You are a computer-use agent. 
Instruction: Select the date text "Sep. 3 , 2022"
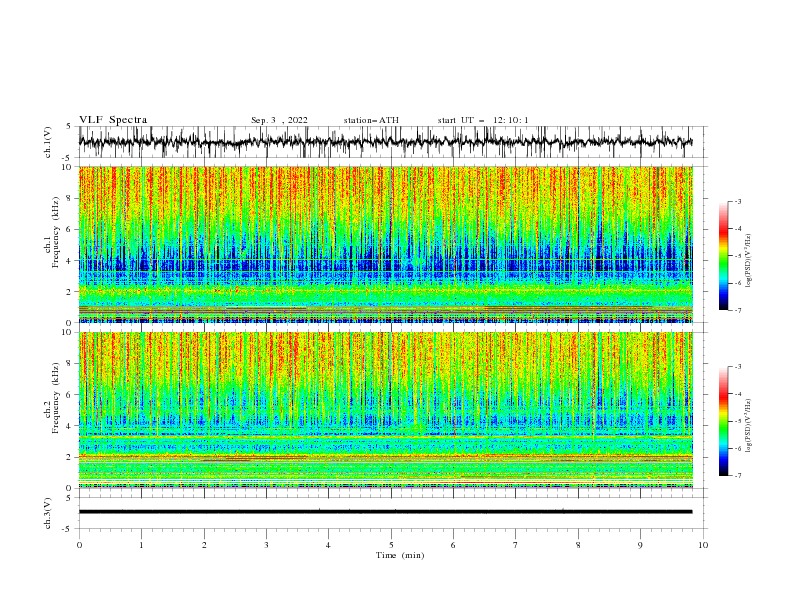pyautogui.click(x=279, y=120)
